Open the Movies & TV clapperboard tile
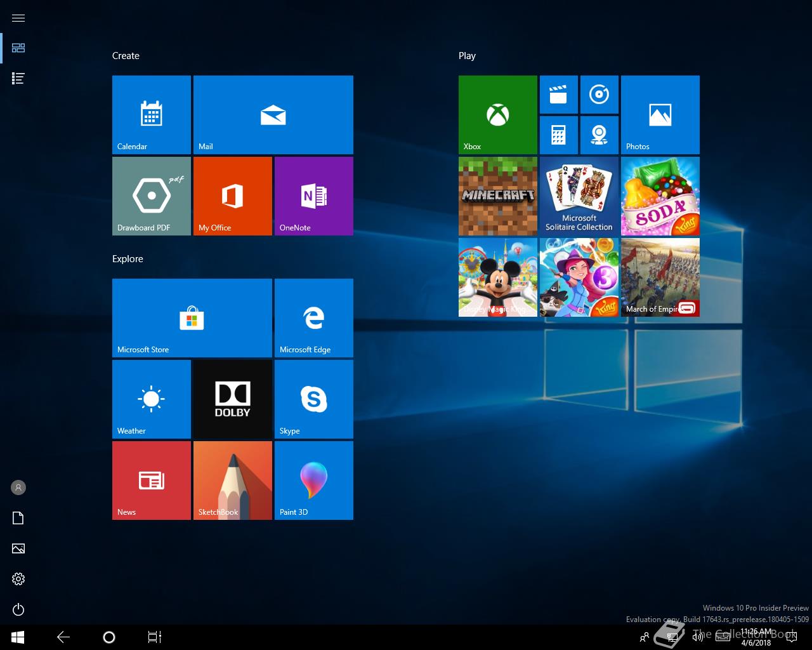 pyautogui.click(x=559, y=95)
